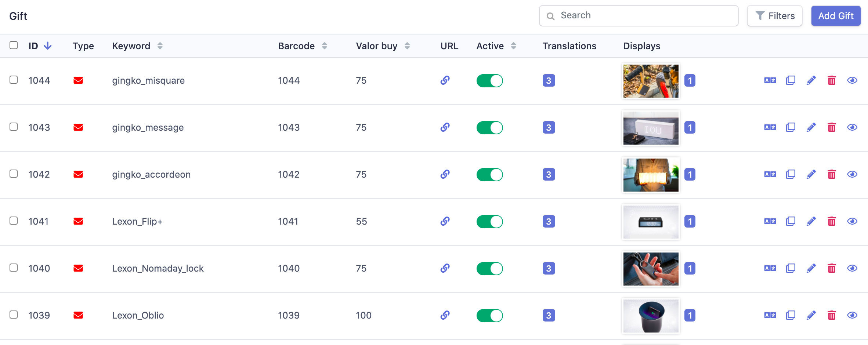Edit the gingko_accordeon gift

click(811, 174)
